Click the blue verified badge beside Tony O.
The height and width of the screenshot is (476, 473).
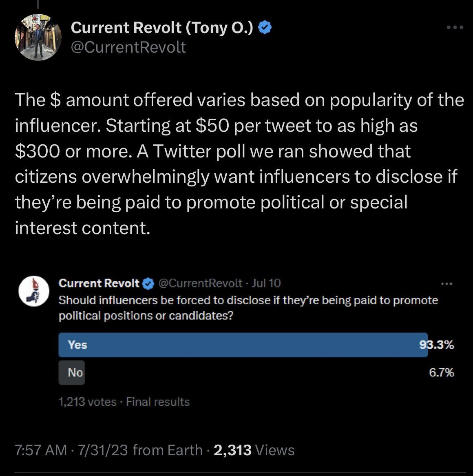pos(266,28)
